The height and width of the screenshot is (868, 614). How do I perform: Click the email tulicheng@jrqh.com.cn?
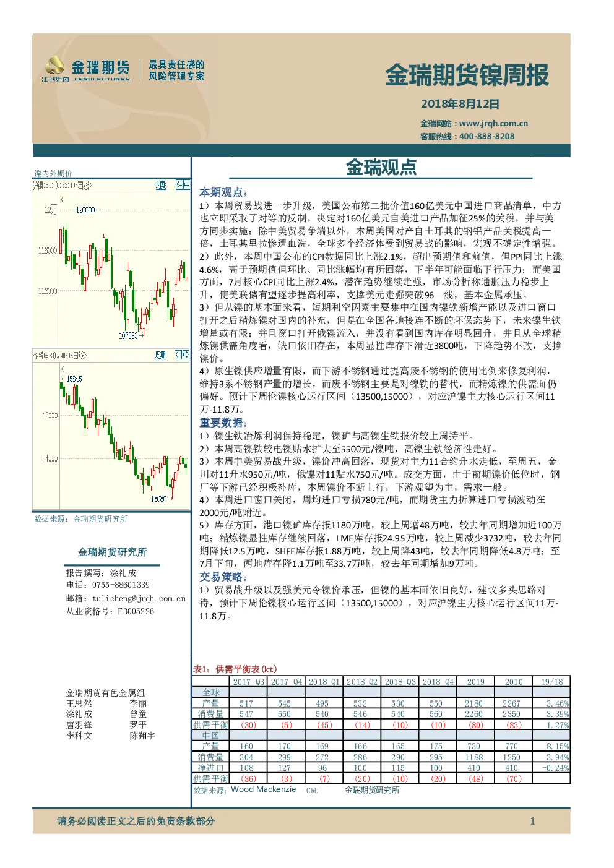pyautogui.click(x=139, y=598)
